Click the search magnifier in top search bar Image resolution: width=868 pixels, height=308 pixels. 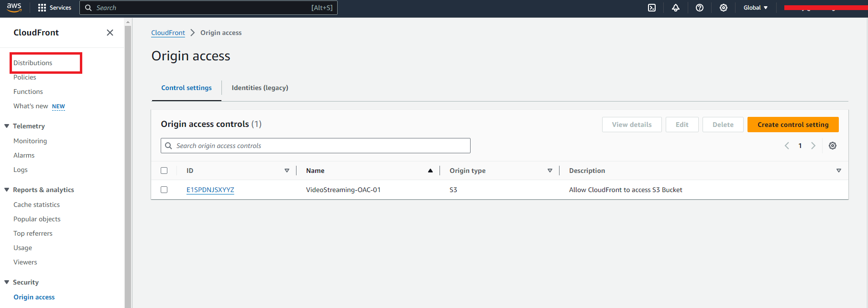pyautogui.click(x=88, y=8)
